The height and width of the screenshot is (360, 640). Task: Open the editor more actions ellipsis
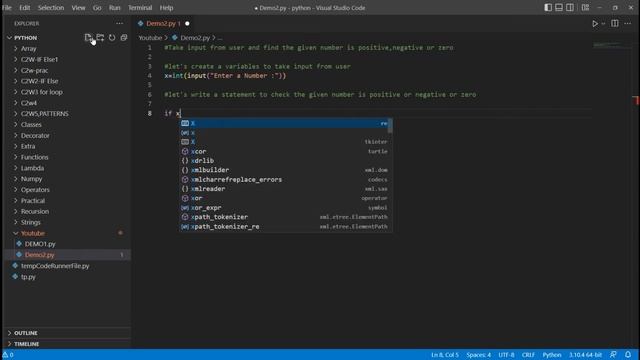(x=628, y=24)
